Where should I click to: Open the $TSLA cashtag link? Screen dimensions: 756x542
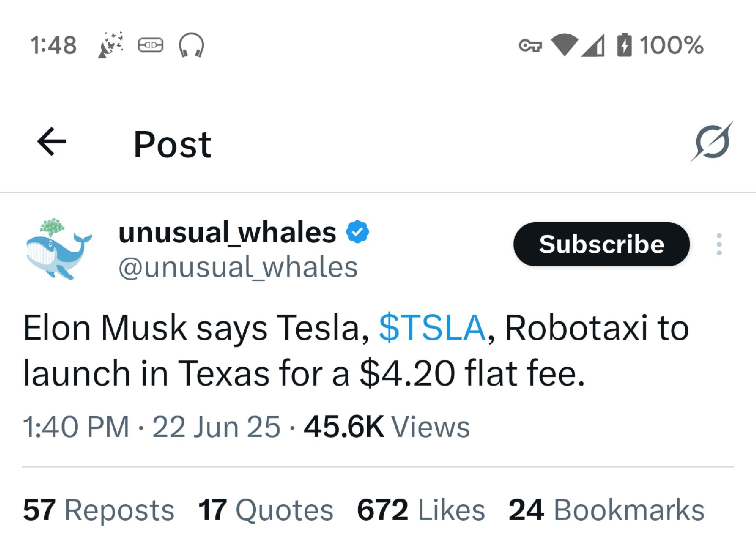(432, 328)
